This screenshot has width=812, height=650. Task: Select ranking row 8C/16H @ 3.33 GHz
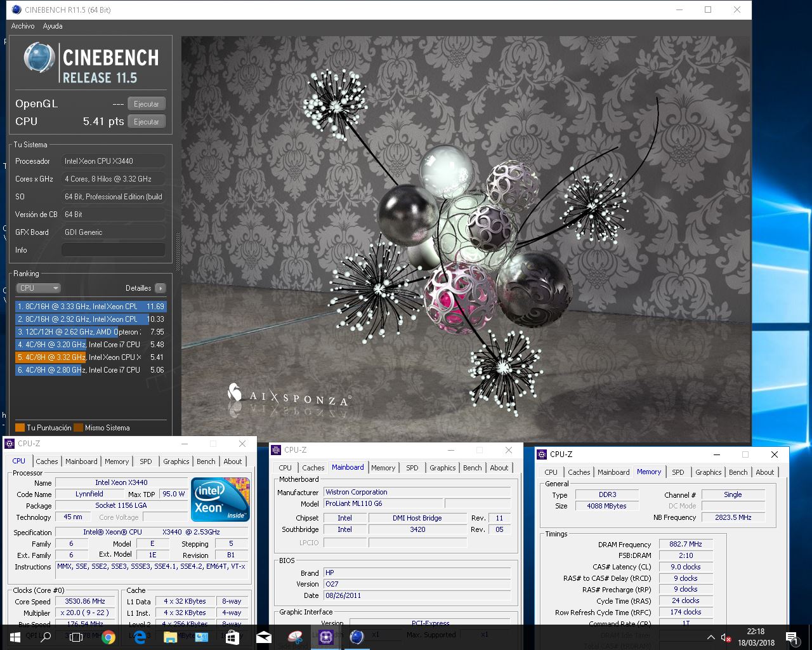pyautogui.click(x=91, y=307)
